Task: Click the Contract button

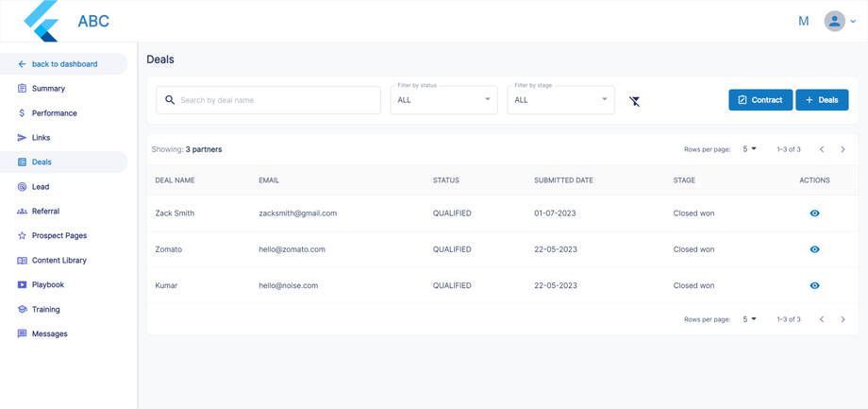Action: 760,100
